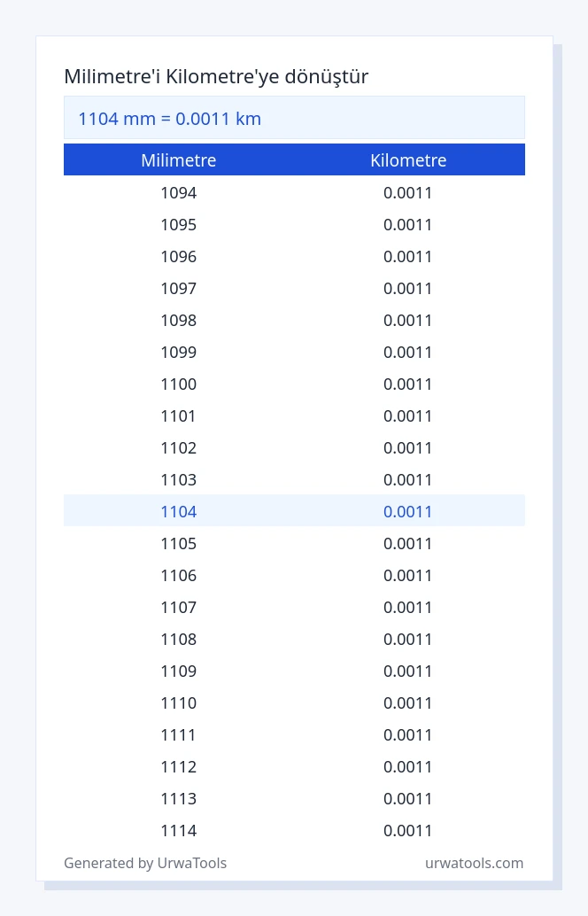Click the page title Milimetre'i Kilometre'ye dönüştür
Viewport: 588px width, 916px height.
[216, 76]
